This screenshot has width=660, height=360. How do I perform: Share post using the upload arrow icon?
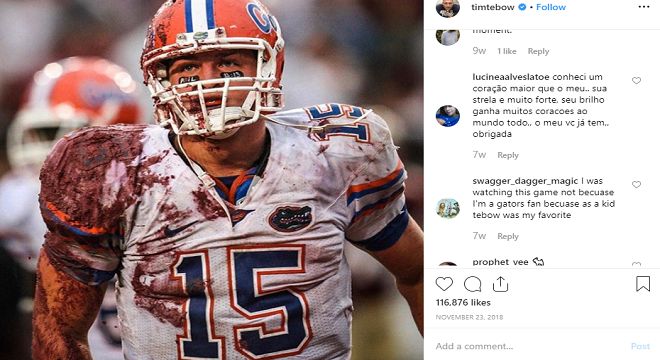pyautogui.click(x=500, y=284)
